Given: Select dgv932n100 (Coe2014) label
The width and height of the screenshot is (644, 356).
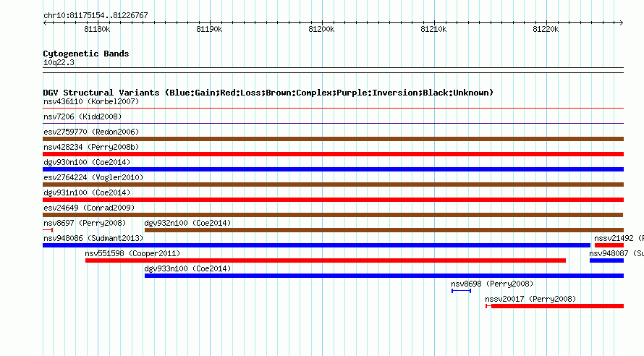Looking at the screenshot, I should coord(187,223).
